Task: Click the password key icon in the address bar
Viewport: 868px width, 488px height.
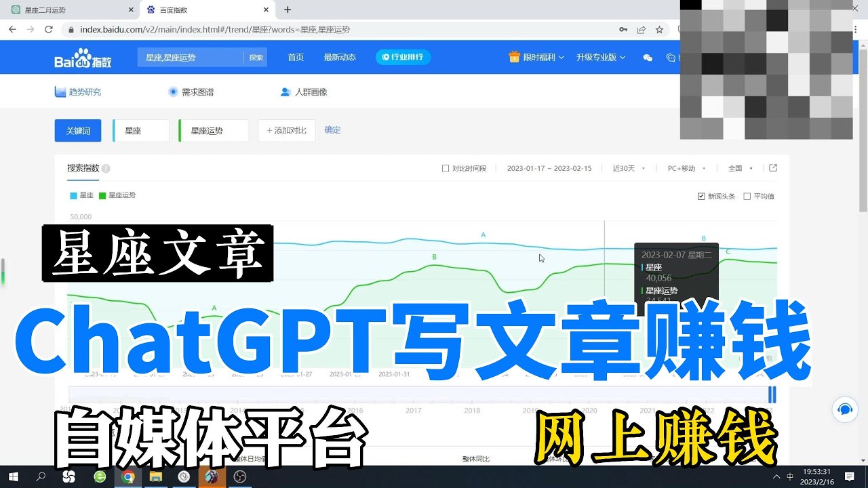Action: (623, 30)
